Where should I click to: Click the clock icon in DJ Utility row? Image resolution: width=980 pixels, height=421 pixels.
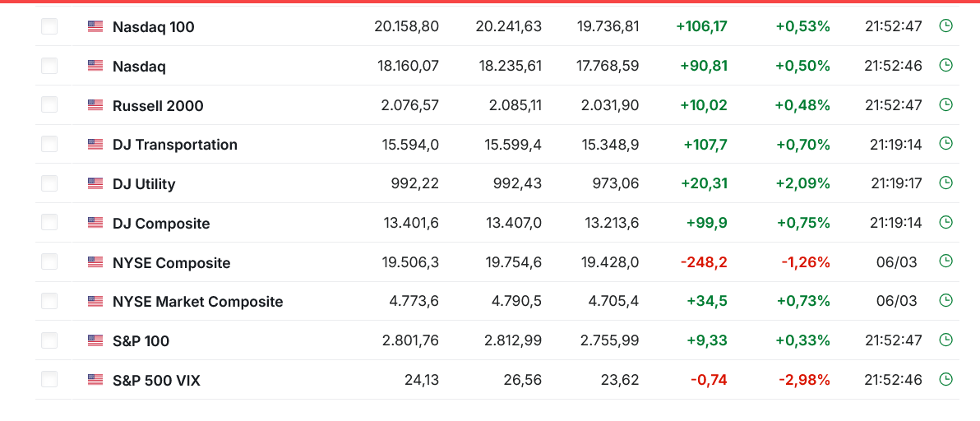coord(945,183)
